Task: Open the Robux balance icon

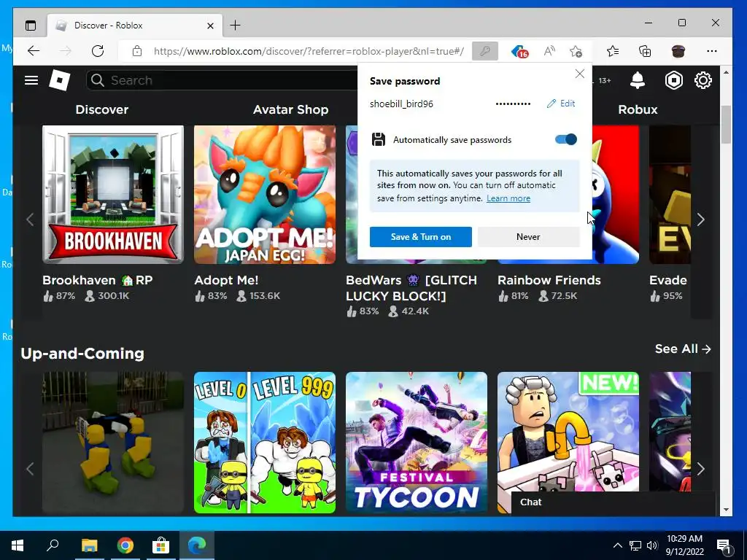Action: point(673,80)
